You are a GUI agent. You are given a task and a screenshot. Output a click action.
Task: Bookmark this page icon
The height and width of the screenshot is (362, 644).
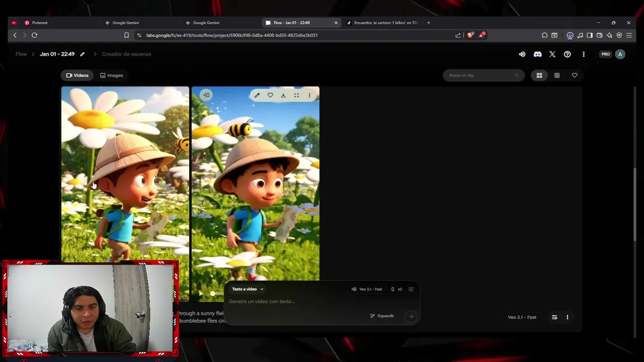[x=126, y=35]
